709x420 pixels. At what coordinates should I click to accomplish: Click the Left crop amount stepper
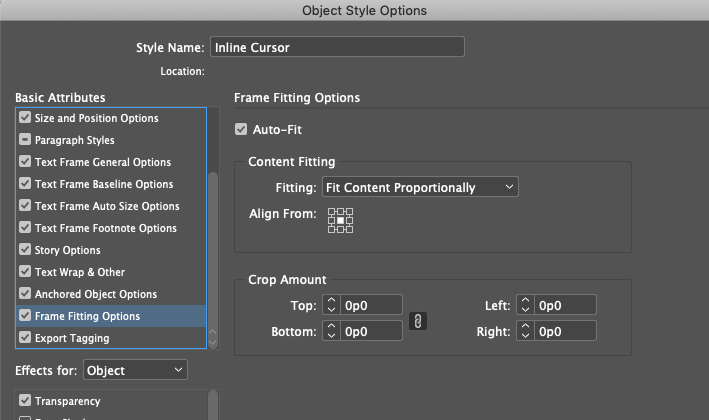click(x=525, y=305)
